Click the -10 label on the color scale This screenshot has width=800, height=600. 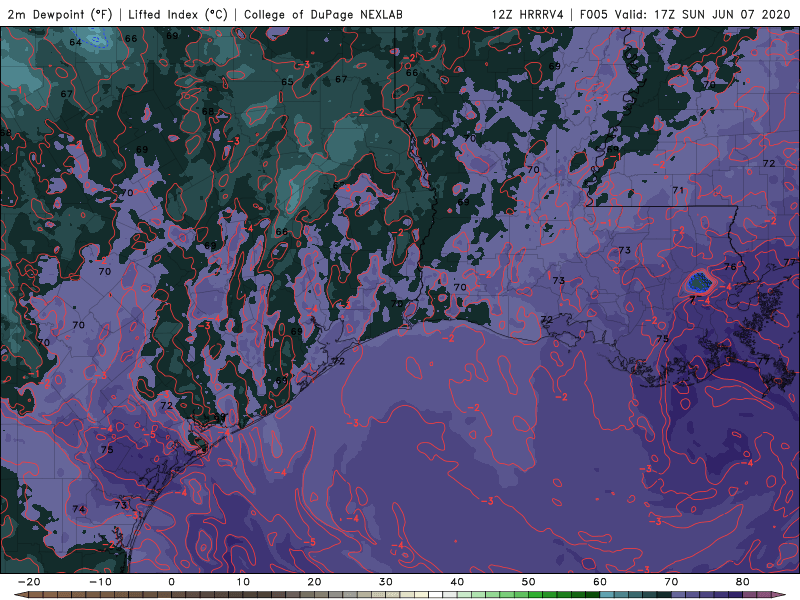[x=100, y=582]
